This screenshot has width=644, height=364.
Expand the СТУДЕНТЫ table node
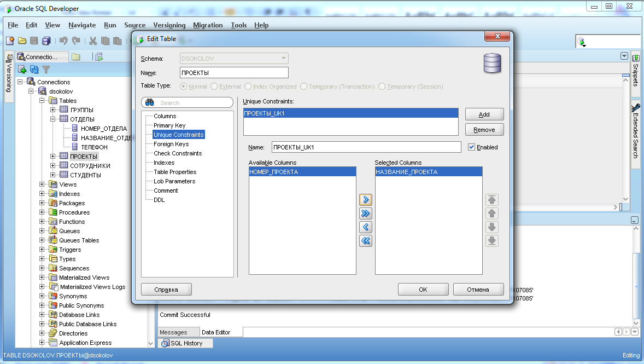(x=52, y=175)
